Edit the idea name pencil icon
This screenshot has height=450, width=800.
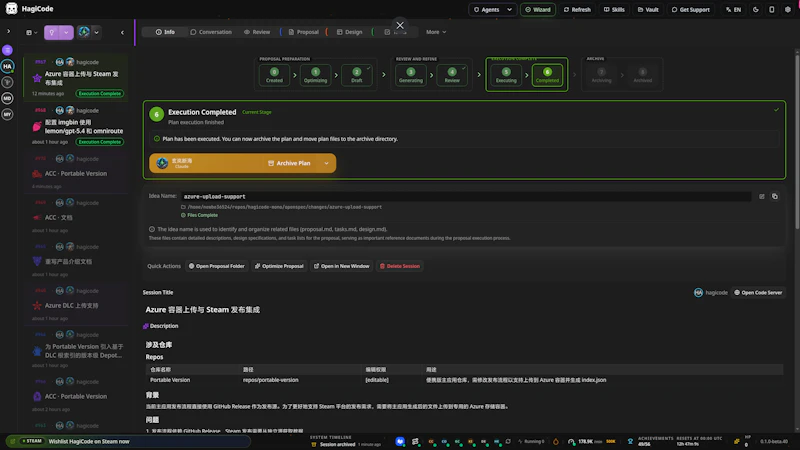[x=762, y=196]
